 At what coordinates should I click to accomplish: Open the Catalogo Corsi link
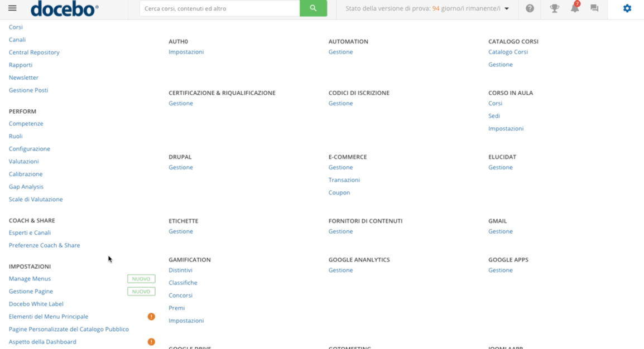click(x=508, y=52)
